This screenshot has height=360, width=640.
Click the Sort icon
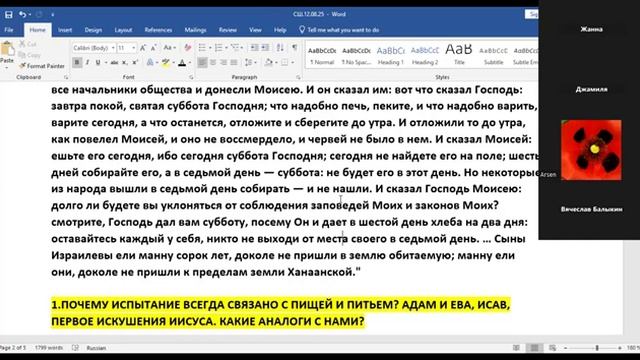(280, 48)
